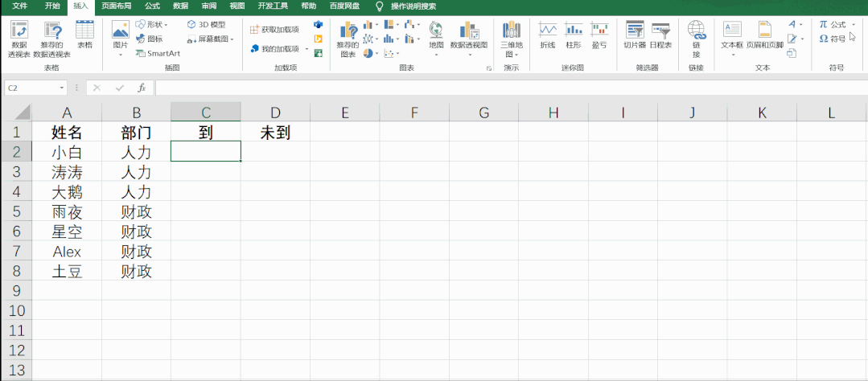Open Developer (开发工具) tab
The width and height of the screenshot is (868, 381).
pyautogui.click(x=273, y=6)
